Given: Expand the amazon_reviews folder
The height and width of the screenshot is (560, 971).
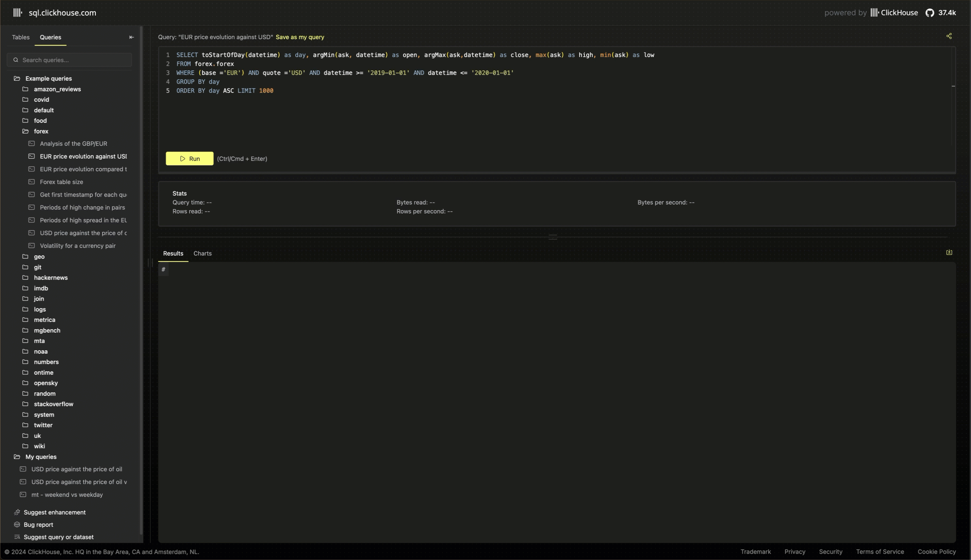Looking at the screenshot, I should (x=57, y=89).
